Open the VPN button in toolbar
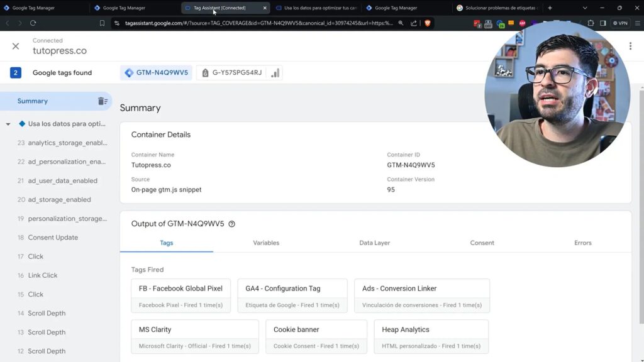The image size is (644, 362). [620, 23]
